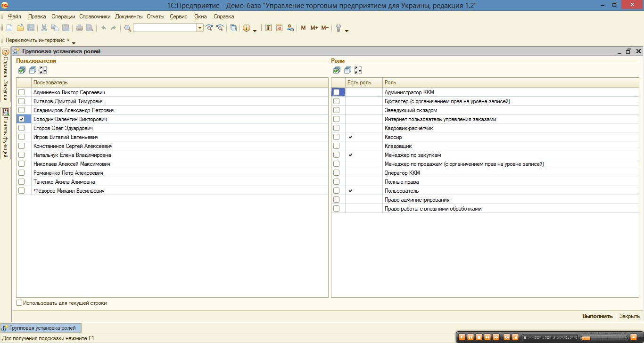Toggle Использовать для текущей строки checkbox

tap(19, 303)
